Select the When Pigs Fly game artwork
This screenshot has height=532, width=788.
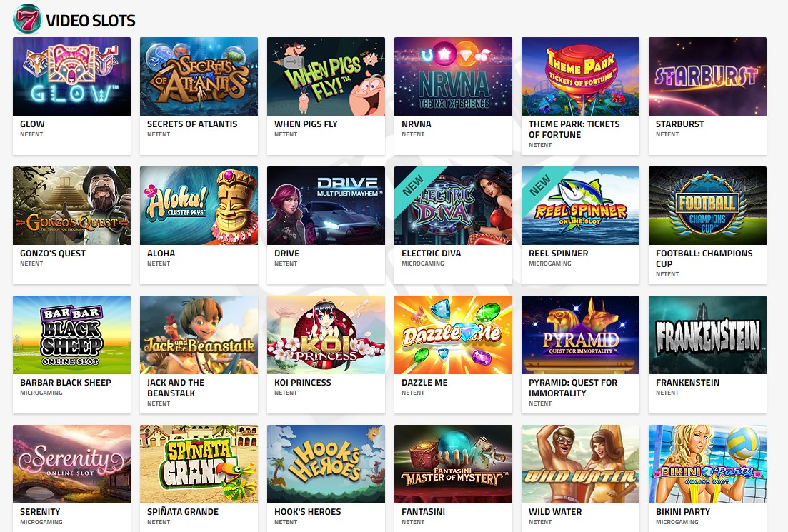coord(326,76)
